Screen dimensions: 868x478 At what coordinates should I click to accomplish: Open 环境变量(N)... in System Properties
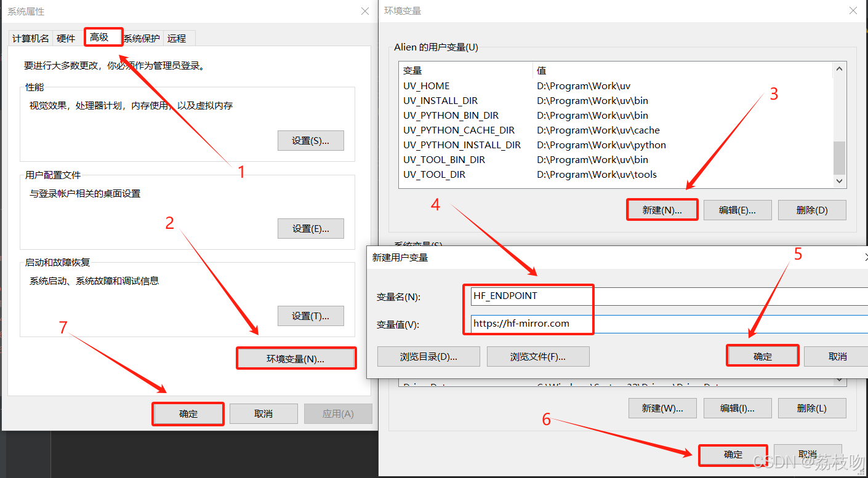point(295,359)
